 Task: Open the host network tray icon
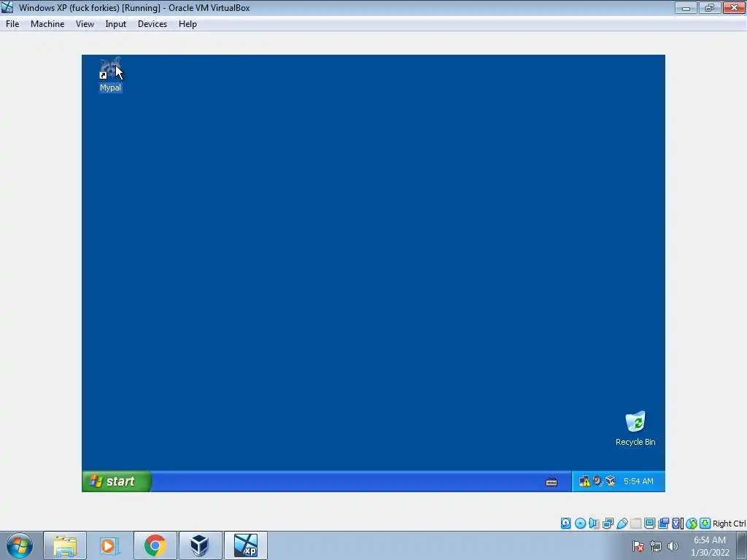click(656, 546)
